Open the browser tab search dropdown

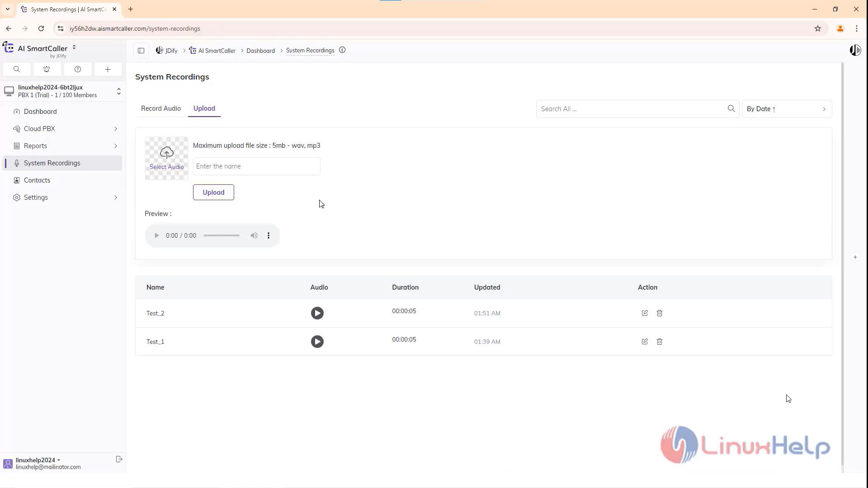pos(8,9)
